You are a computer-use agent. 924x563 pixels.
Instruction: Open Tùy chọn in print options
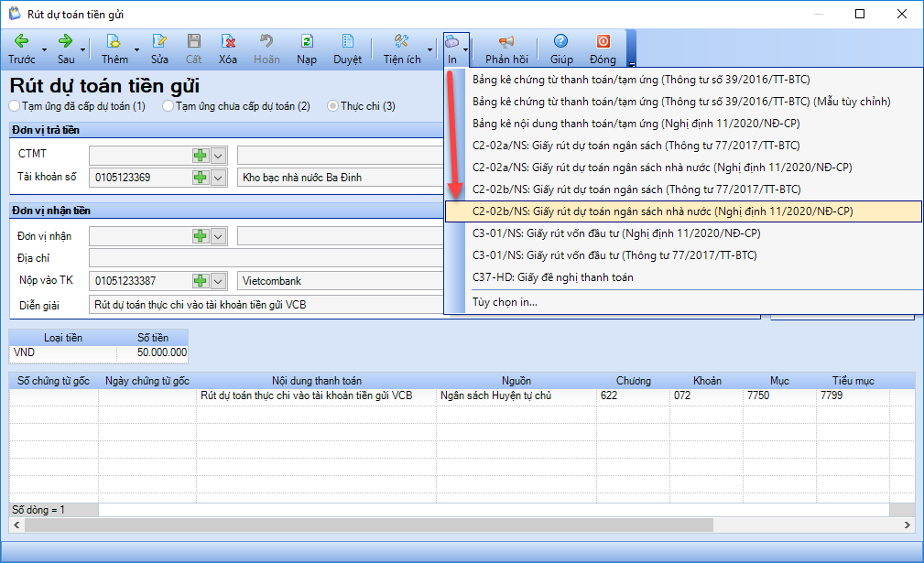coord(682,302)
